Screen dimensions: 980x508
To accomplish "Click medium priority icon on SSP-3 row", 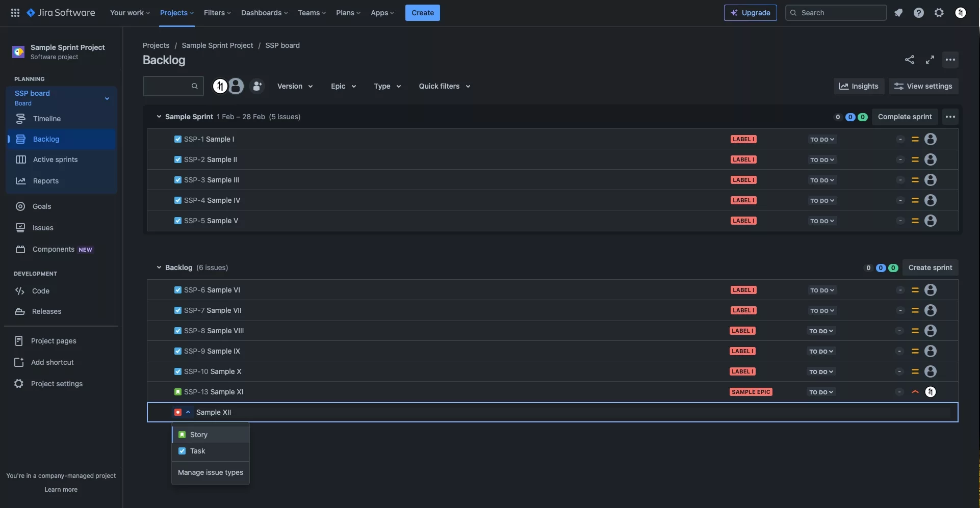I will (x=915, y=180).
